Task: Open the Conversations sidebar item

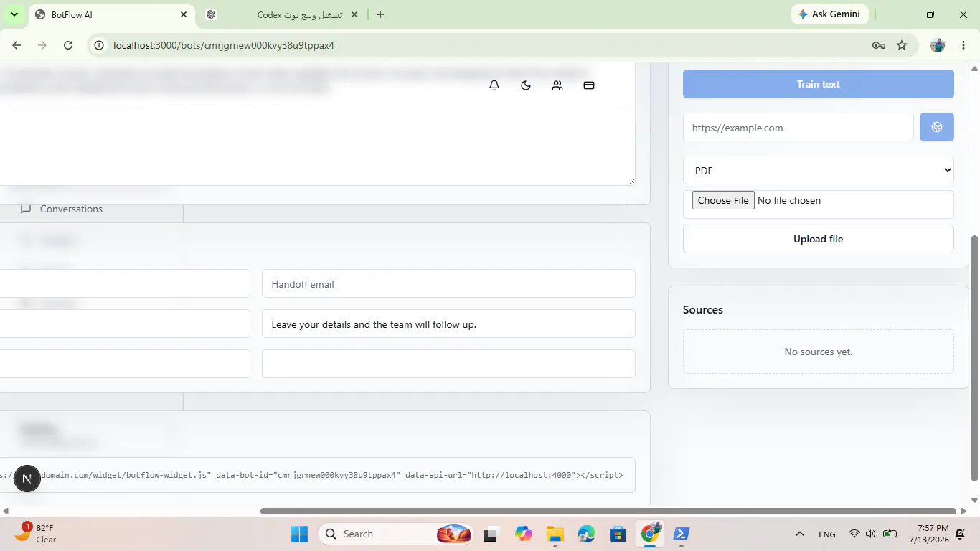Action: coord(71,209)
